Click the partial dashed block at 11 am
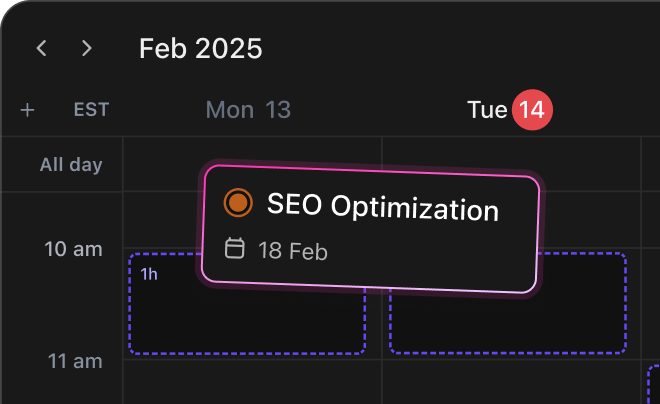This screenshot has height=404, width=660. tap(654, 385)
